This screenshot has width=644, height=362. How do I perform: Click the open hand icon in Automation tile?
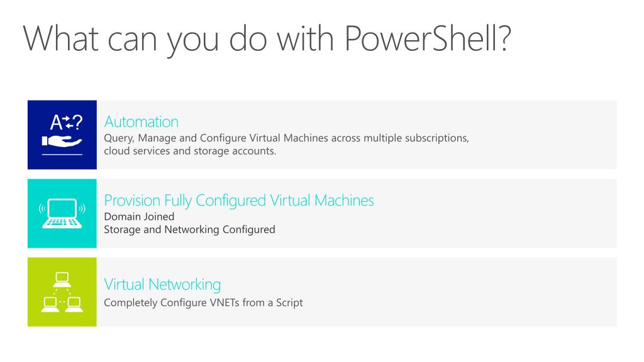[x=62, y=140]
